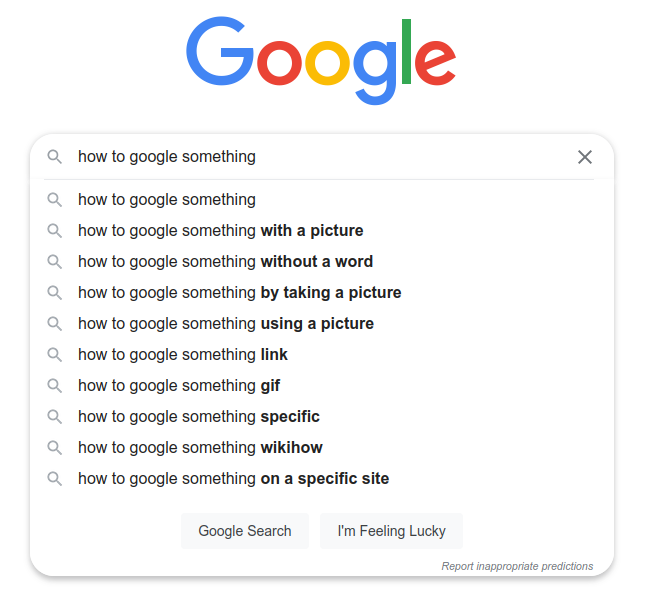Screen dimensions: 645x599
Task: Click the magnifier icon beside 'on a specific site'
Action: tap(54, 478)
